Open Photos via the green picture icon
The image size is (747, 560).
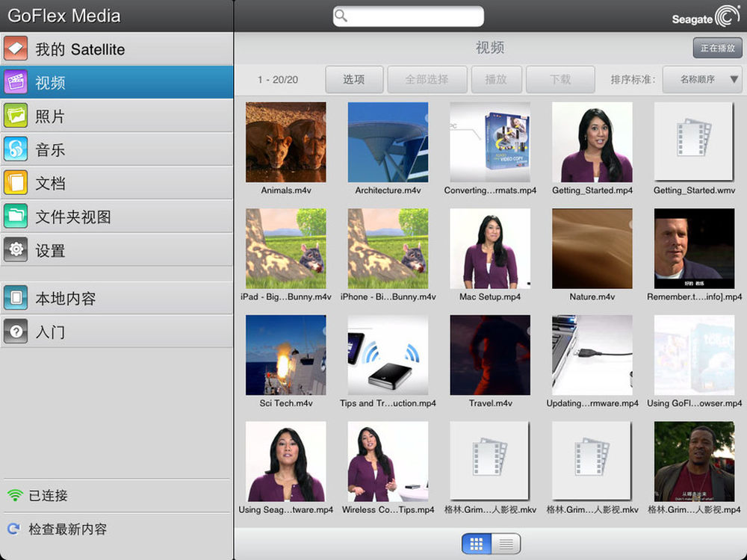tap(16, 116)
